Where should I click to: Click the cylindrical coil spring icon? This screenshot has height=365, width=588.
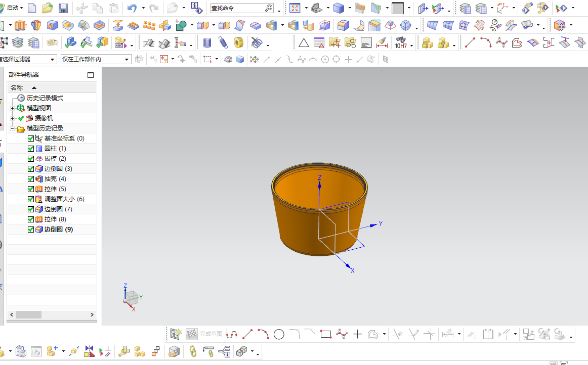[207, 43]
